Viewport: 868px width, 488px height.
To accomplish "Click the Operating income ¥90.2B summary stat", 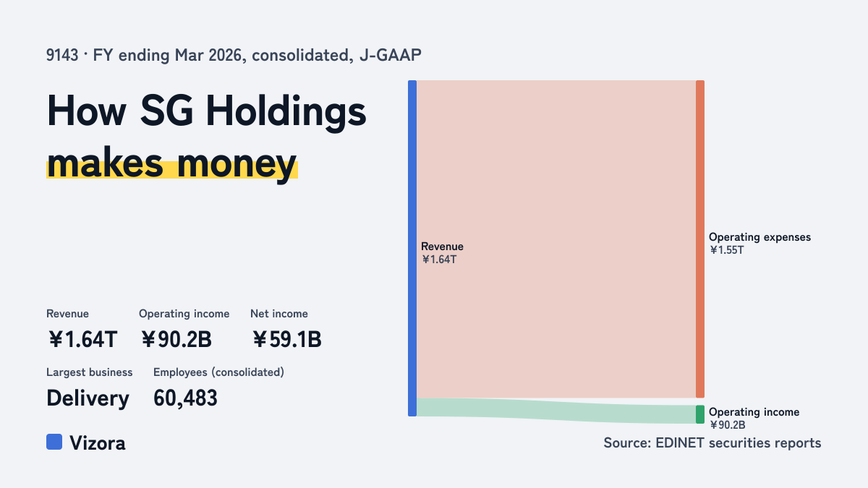I will 184,329.
